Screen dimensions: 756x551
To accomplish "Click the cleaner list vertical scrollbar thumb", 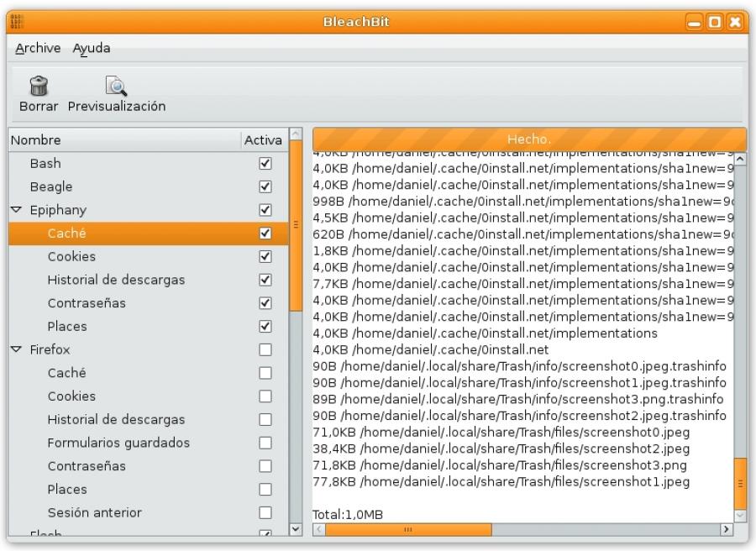I will click(x=296, y=226).
